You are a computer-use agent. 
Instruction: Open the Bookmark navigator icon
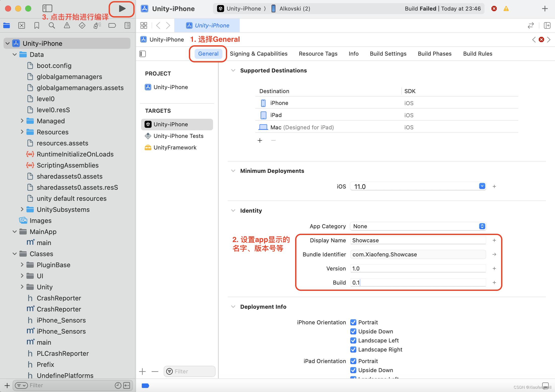point(37,25)
